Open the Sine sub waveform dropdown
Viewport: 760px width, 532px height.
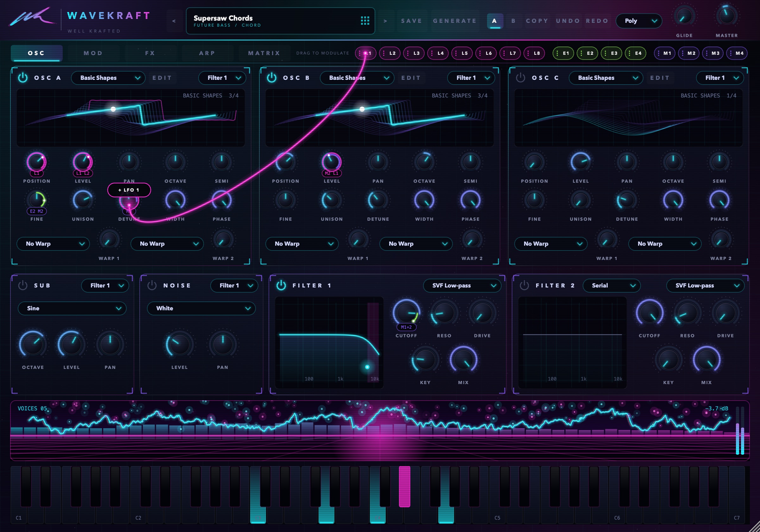[72, 308]
